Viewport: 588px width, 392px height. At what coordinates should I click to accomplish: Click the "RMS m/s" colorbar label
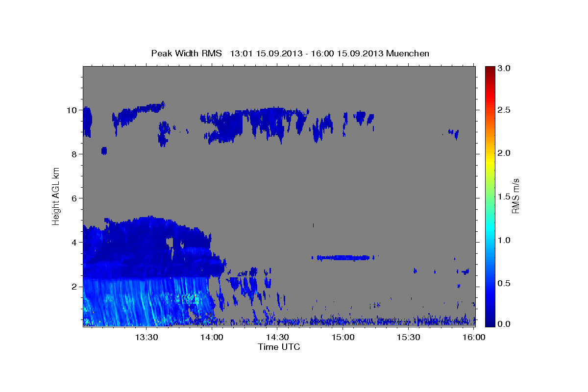[x=515, y=196]
